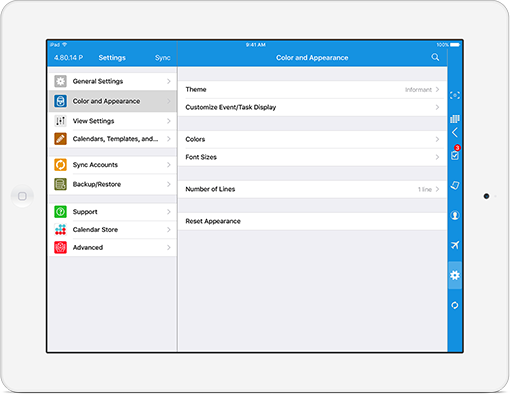Collapse sidebar with the left arrow icon
The height and width of the screenshot is (394, 510).
(x=455, y=133)
